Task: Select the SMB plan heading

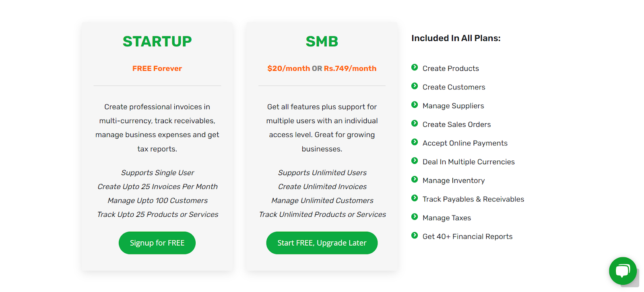Action: point(322,41)
